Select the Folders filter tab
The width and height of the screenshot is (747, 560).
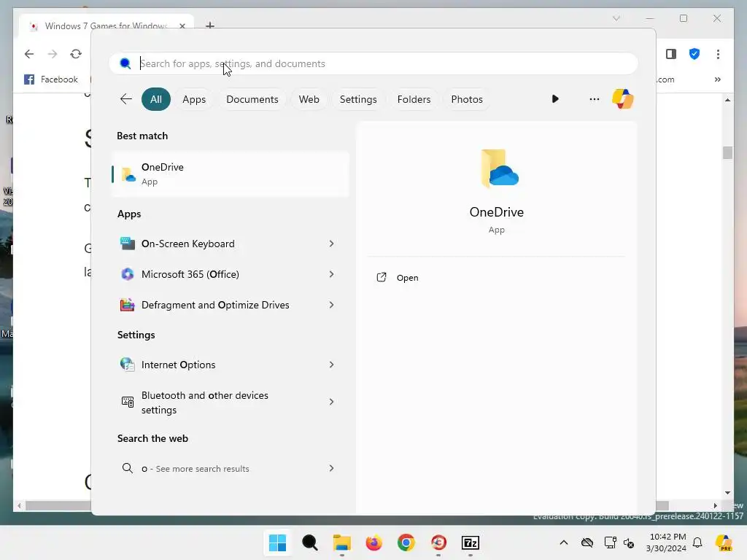pos(414,99)
